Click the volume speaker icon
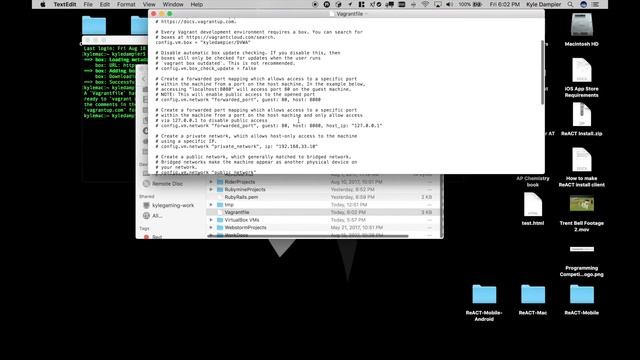Image resolution: width=640 pixels, height=360 pixels. coord(449,4)
